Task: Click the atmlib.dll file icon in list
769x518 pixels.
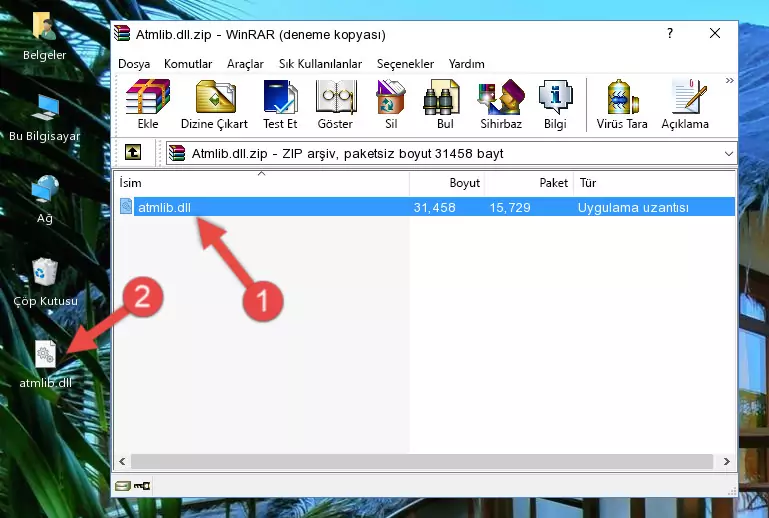Action: click(x=126, y=207)
